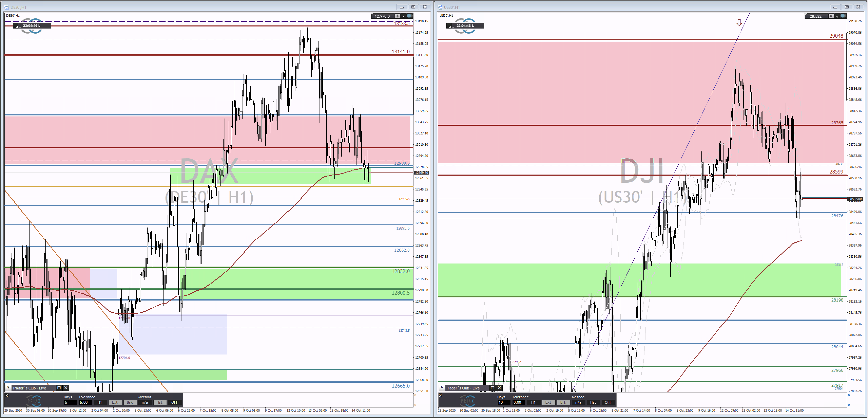Click the 27992 red price tag in US30 chart
The height and width of the screenshot is (418, 868).
pos(517,362)
